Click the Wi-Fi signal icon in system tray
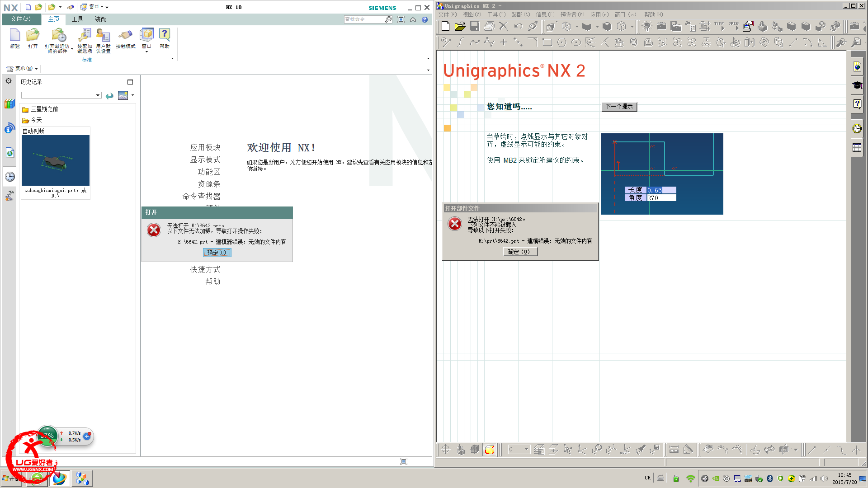 690,479
